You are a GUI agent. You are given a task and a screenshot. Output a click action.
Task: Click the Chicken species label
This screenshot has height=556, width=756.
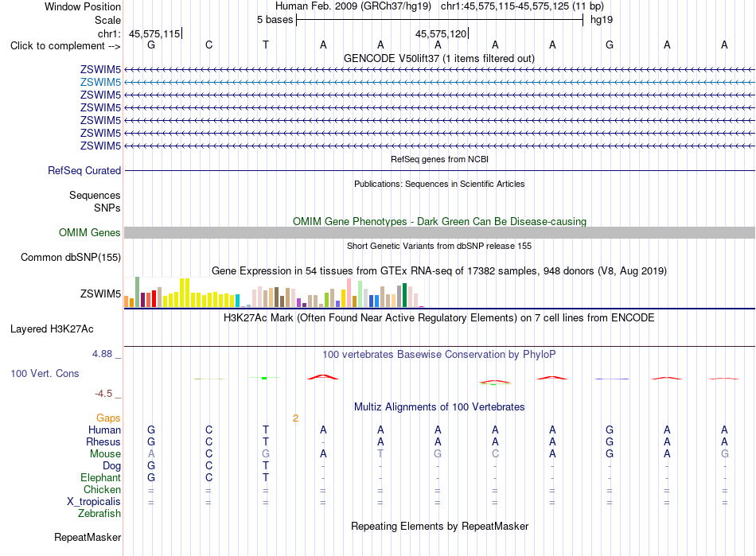(x=102, y=489)
